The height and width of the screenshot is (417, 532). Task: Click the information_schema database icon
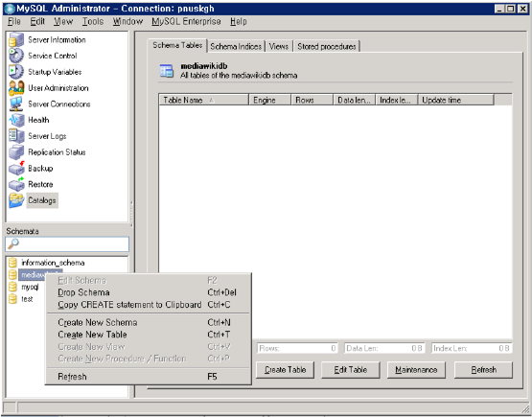[x=12, y=263]
